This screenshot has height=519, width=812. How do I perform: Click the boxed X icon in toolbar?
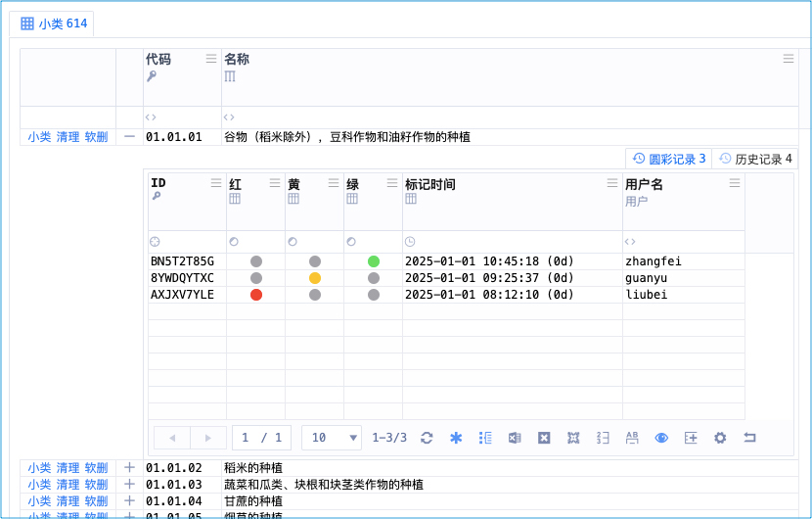click(x=544, y=438)
